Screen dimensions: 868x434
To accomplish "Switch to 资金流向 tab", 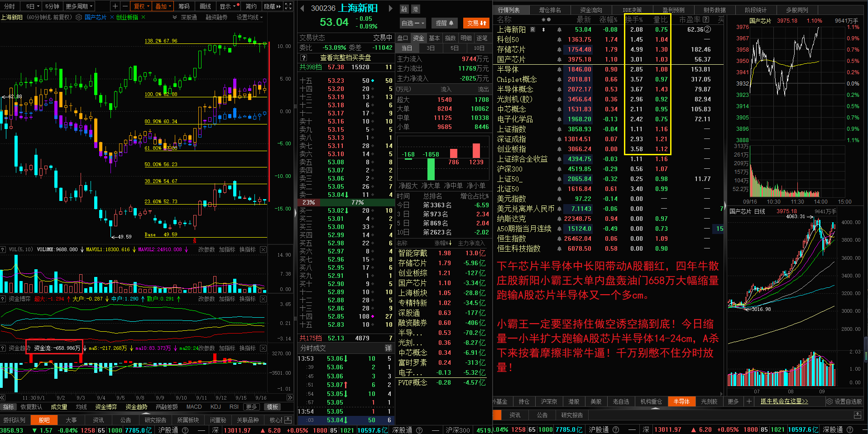I will pyautogui.click(x=591, y=10).
